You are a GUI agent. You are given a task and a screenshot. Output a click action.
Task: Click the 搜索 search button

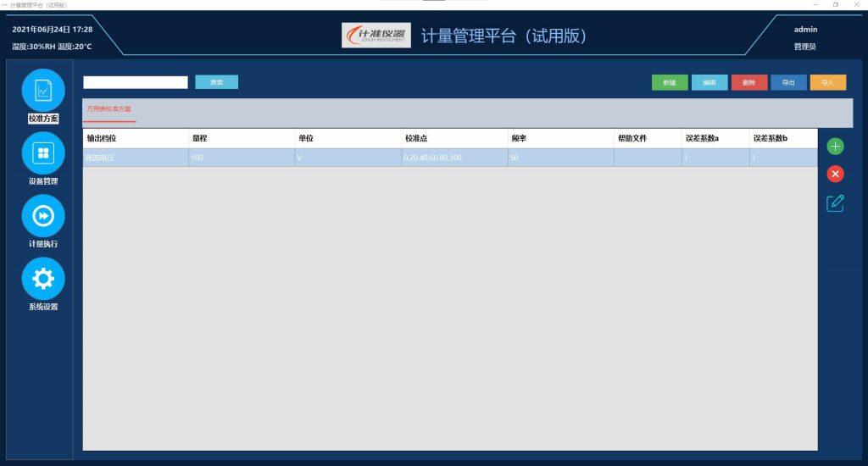pyautogui.click(x=216, y=82)
